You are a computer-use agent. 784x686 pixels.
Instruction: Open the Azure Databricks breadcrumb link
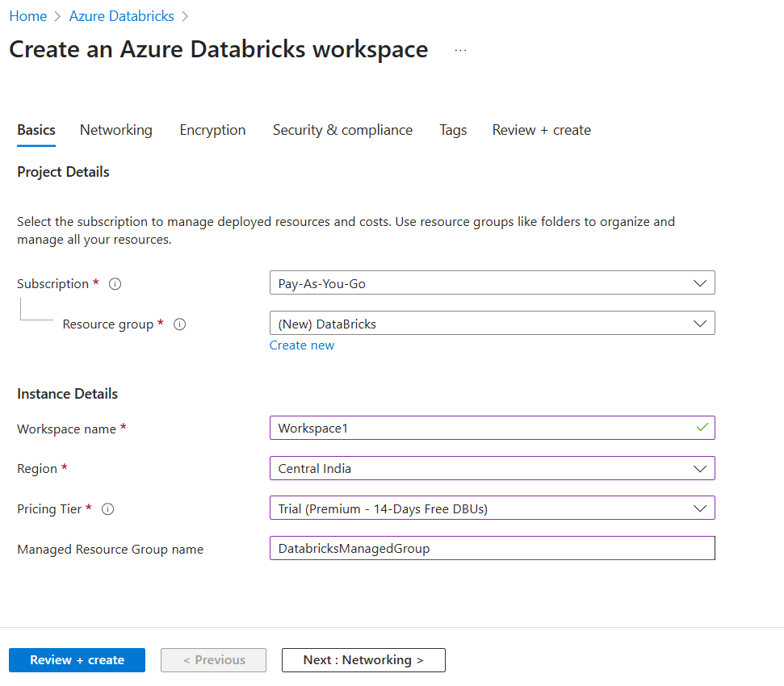pos(121,16)
